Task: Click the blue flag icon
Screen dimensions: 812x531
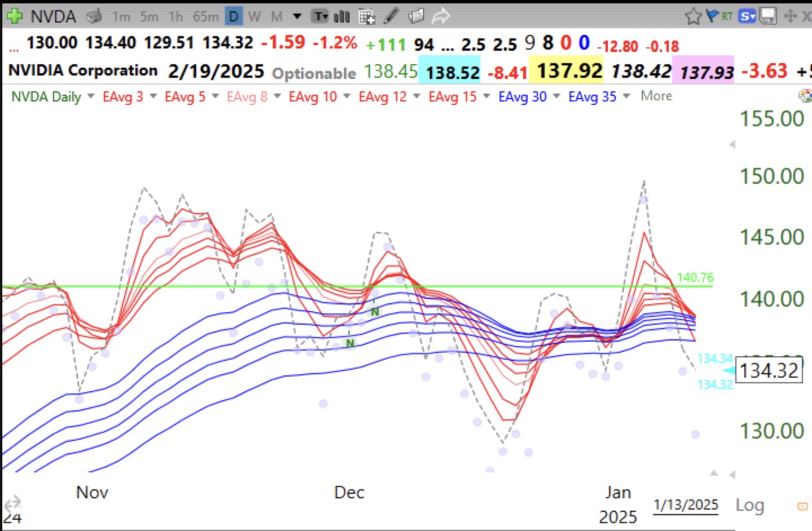Action: tap(712, 15)
